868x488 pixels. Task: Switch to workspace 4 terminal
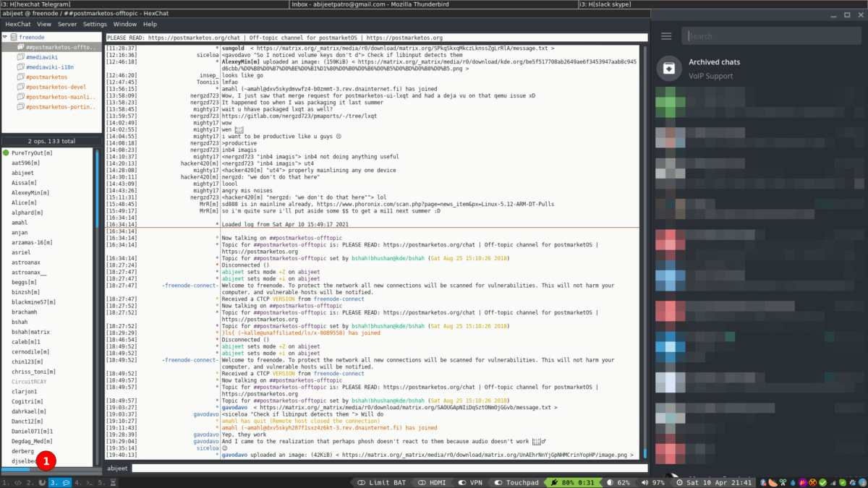[x=84, y=482]
